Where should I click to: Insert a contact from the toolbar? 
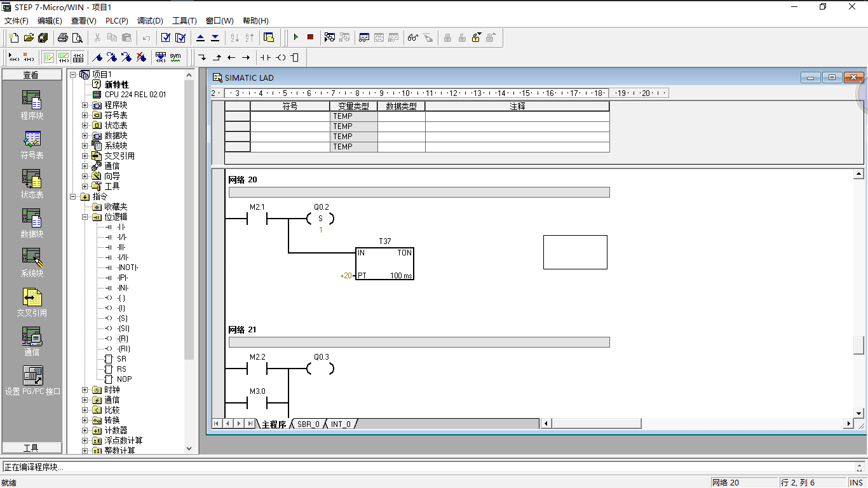pyautogui.click(x=266, y=57)
